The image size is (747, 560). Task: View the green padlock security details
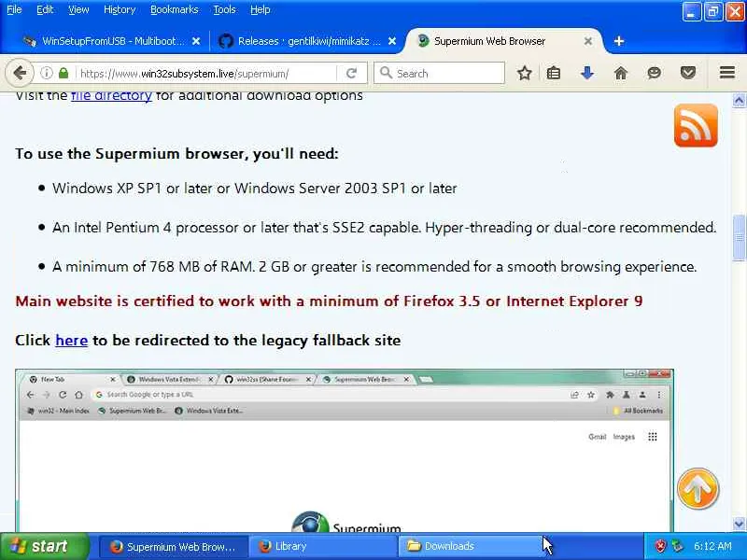click(x=63, y=73)
